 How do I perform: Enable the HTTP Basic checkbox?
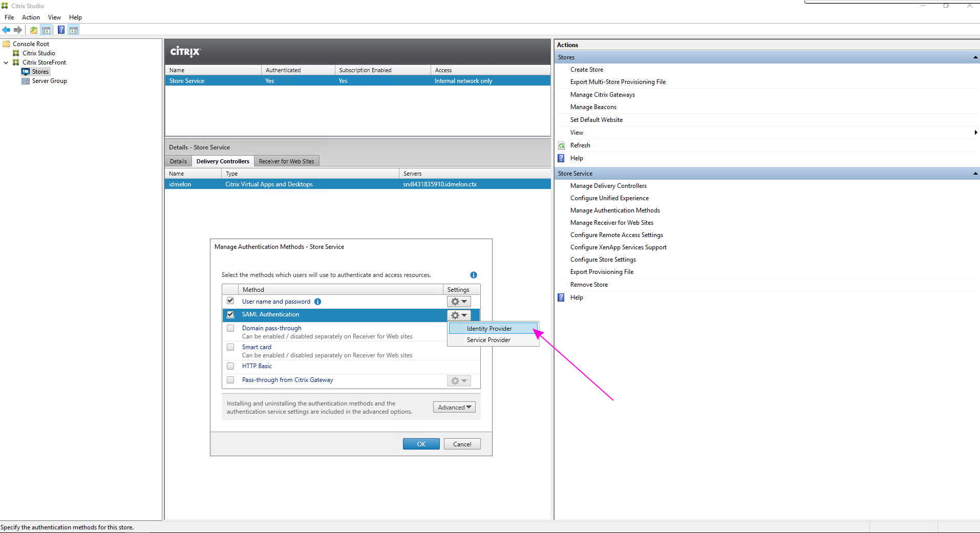230,366
